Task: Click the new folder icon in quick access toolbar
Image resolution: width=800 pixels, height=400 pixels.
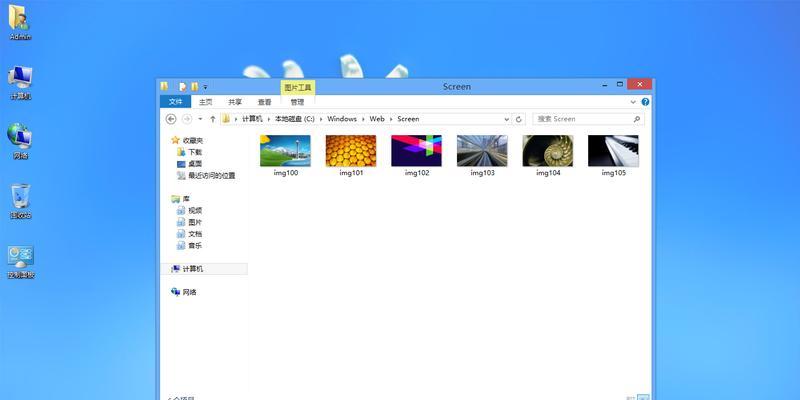Action: 195,87
